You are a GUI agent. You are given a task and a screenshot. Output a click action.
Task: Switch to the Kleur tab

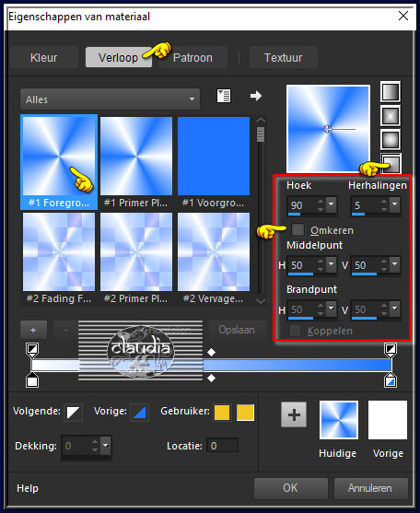tap(44, 58)
